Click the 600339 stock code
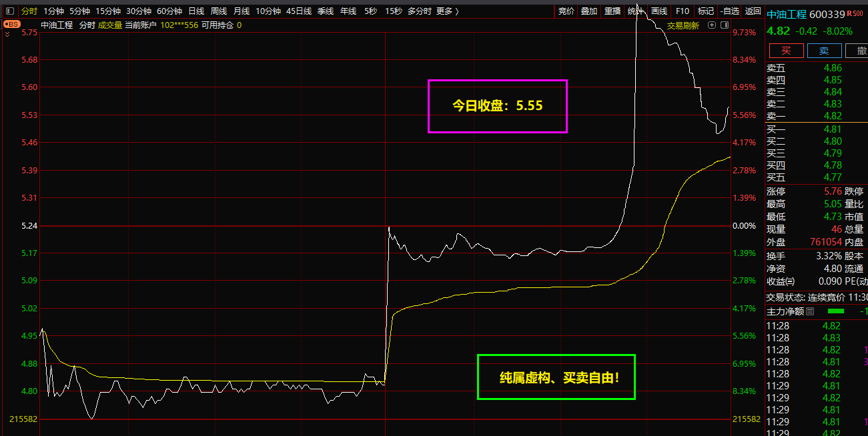This screenshot has width=868, height=436. tap(827, 14)
